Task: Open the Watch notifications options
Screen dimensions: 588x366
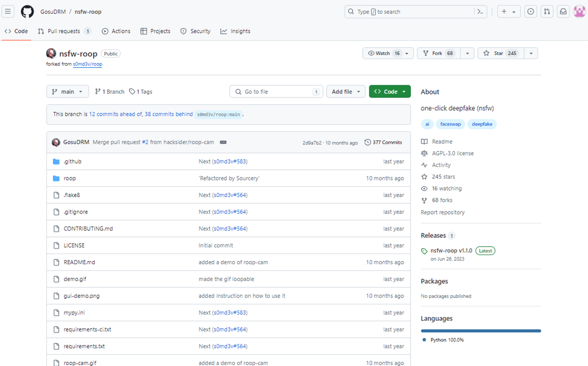Action: point(388,53)
